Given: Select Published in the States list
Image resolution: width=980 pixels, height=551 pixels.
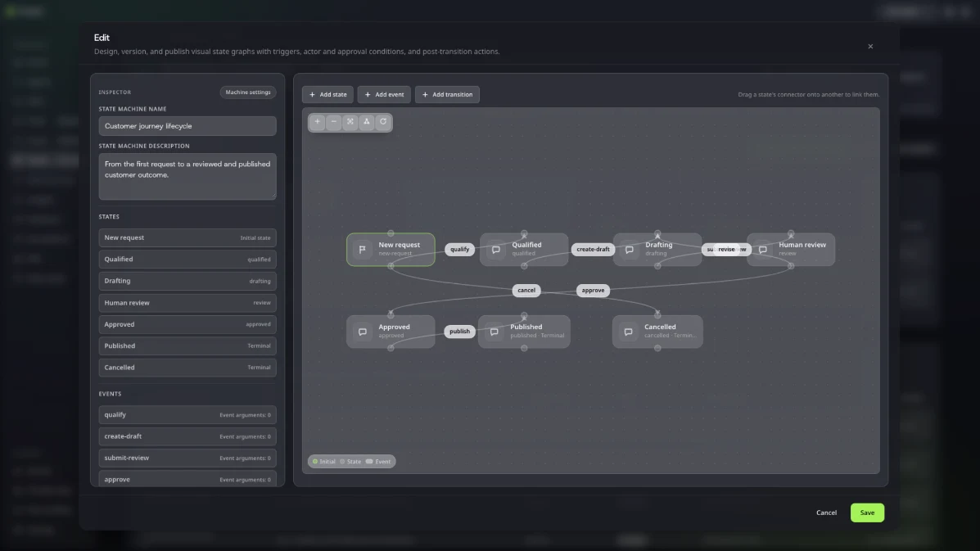Looking at the screenshot, I should pyautogui.click(x=187, y=346).
